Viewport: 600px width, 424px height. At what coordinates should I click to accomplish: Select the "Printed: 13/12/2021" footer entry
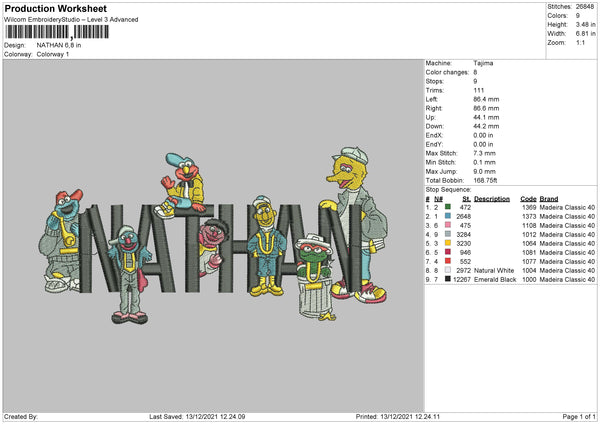(398, 416)
